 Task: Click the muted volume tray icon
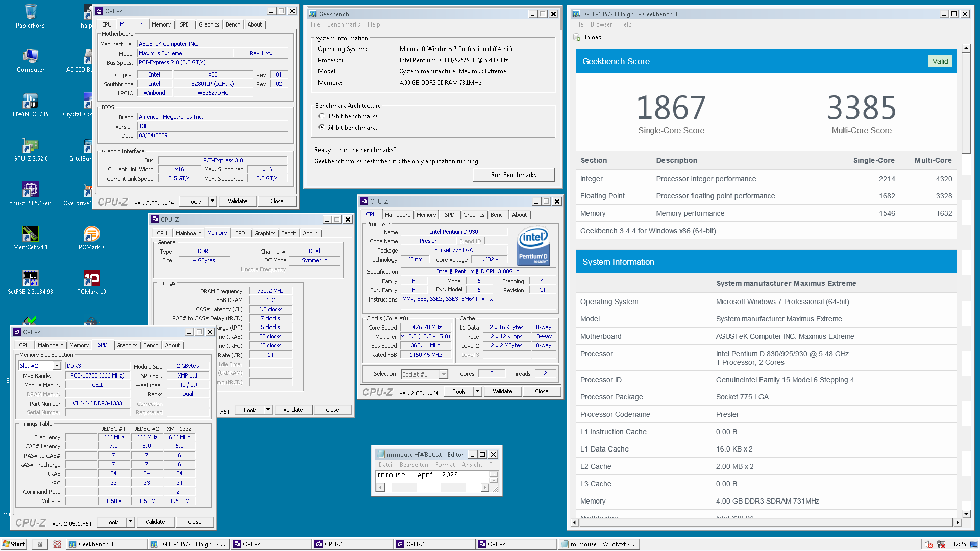928,544
